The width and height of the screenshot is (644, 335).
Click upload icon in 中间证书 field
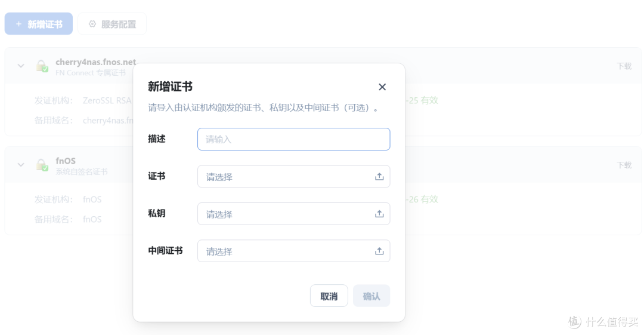[x=379, y=251]
